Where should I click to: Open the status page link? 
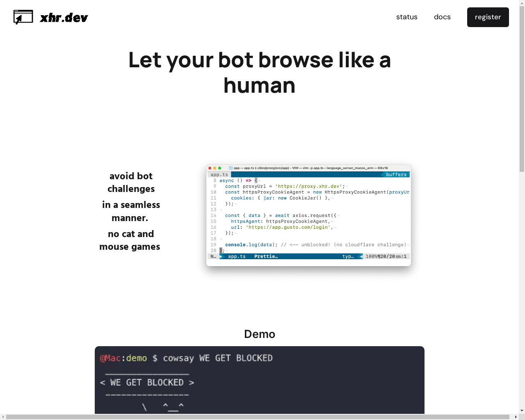(x=407, y=17)
